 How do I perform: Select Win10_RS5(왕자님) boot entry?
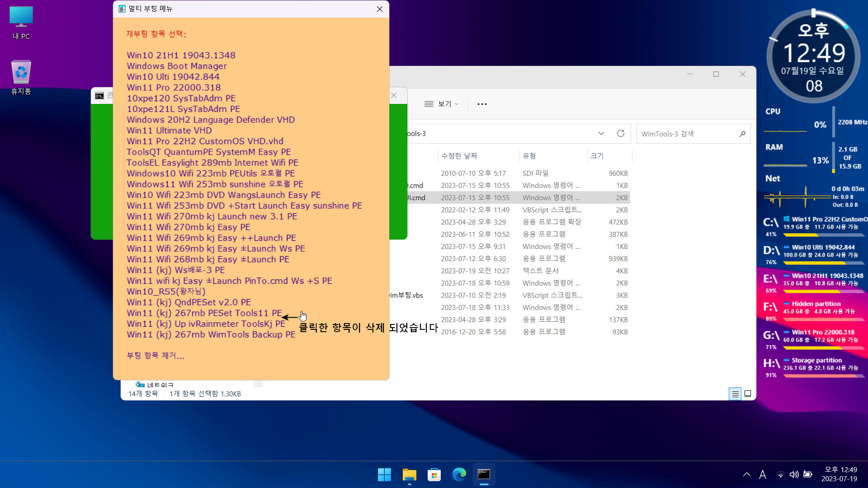tap(166, 291)
